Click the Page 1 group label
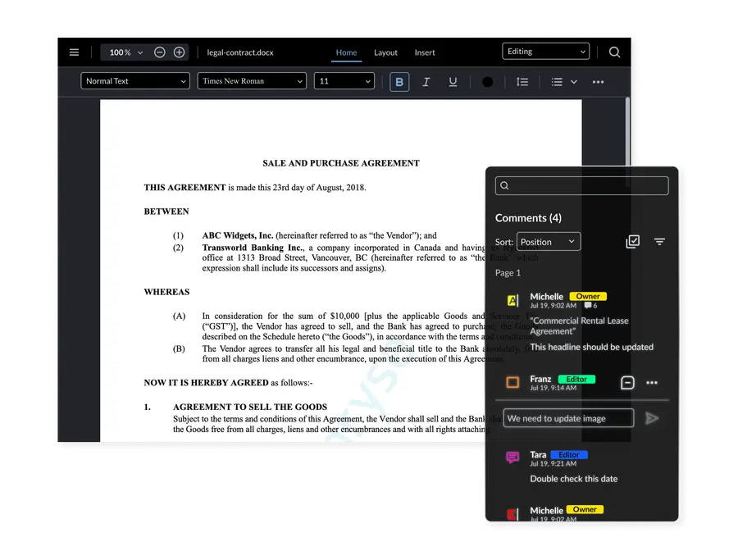This screenshot has width=738, height=560. [508, 273]
